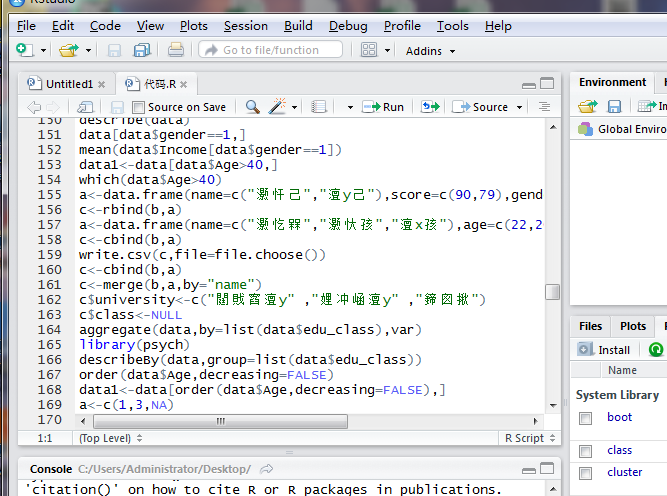Open the Help menu

click(x=498, y=26)
